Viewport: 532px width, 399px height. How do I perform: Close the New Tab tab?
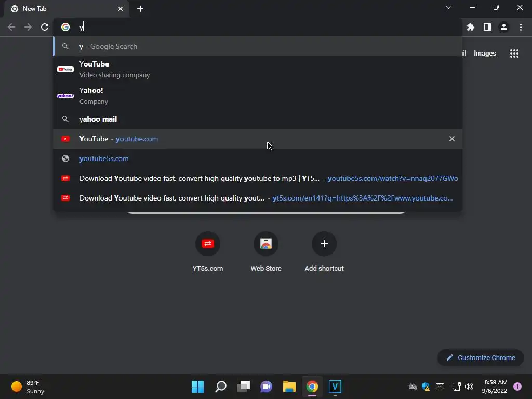(x=121, y=9)
